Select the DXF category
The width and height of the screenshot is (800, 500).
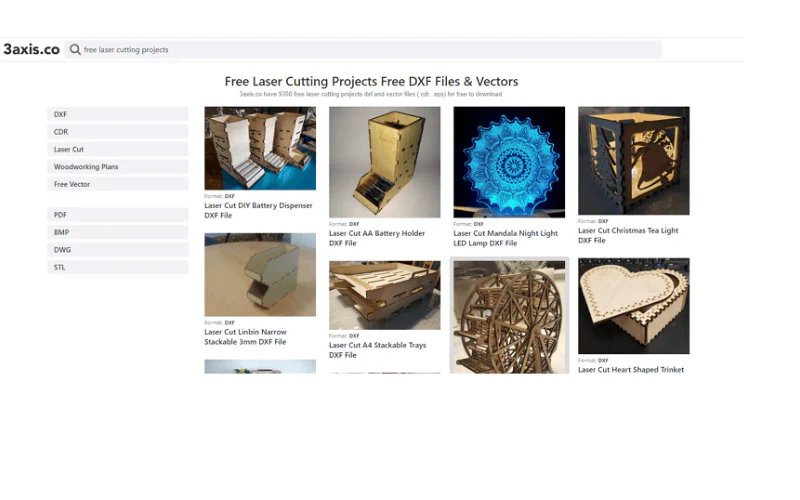[118, 114]
